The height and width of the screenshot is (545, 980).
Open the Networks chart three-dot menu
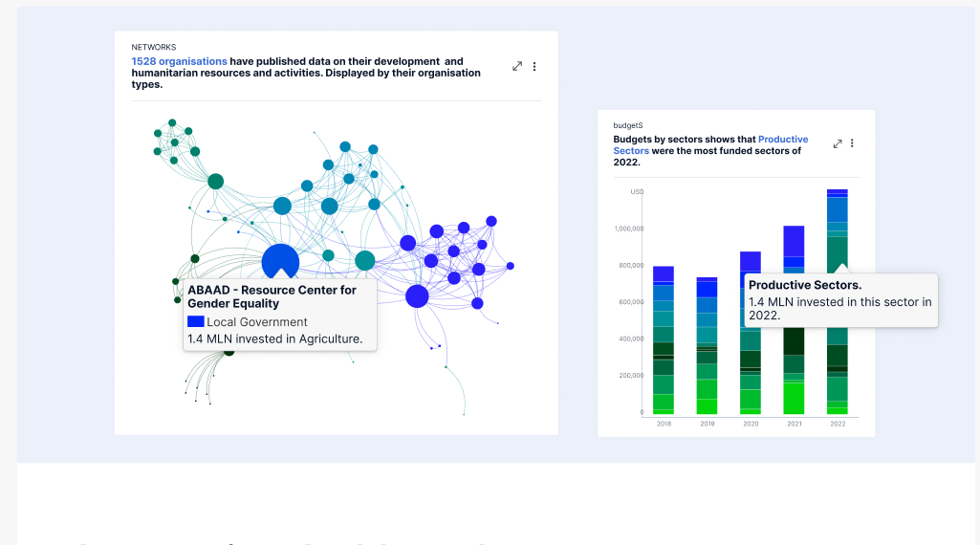[x=534, y=66]
